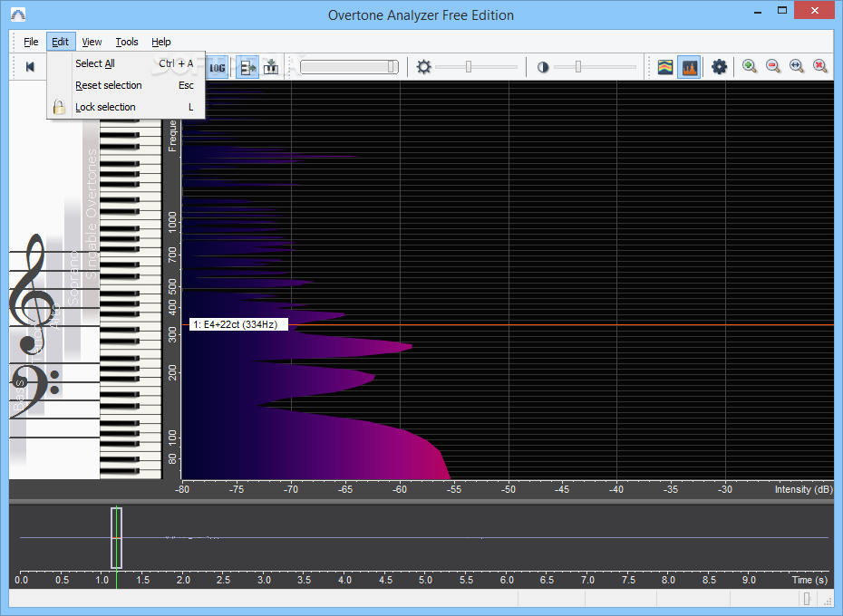Click the zoom fit horizontal icon
The width and height of the screenshot is (843, 616).
(796, 66)
